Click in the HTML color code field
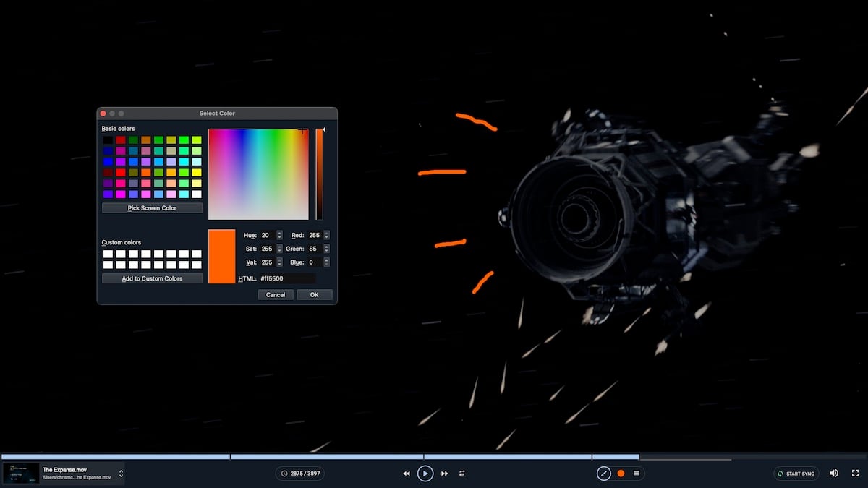Viewport: 868px width, 488px height. point(287,278)
